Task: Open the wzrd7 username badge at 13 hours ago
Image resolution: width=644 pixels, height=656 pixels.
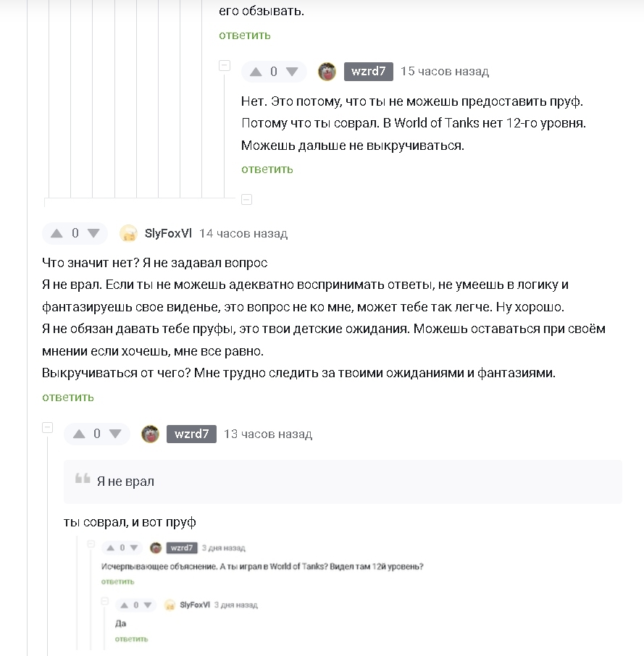Action: (x=191, y=434)
